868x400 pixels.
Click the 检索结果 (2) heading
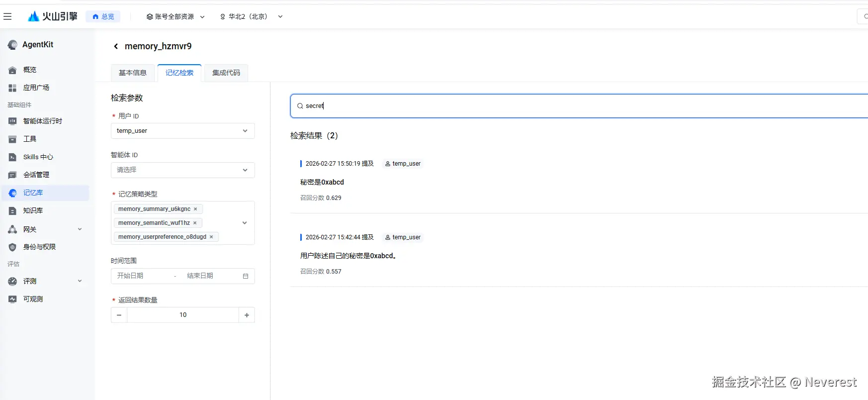(x=314, y=136)
